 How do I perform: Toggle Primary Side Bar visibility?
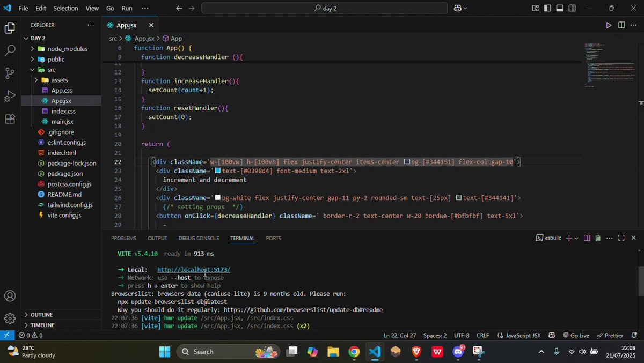point(548,8)
